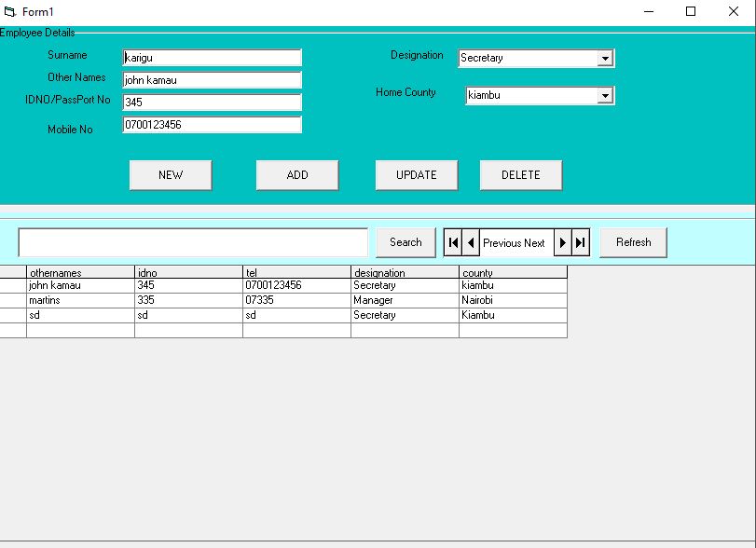The image size is (756, 548).
Task: Jump to last record arrow
Action: click(581, 242)
